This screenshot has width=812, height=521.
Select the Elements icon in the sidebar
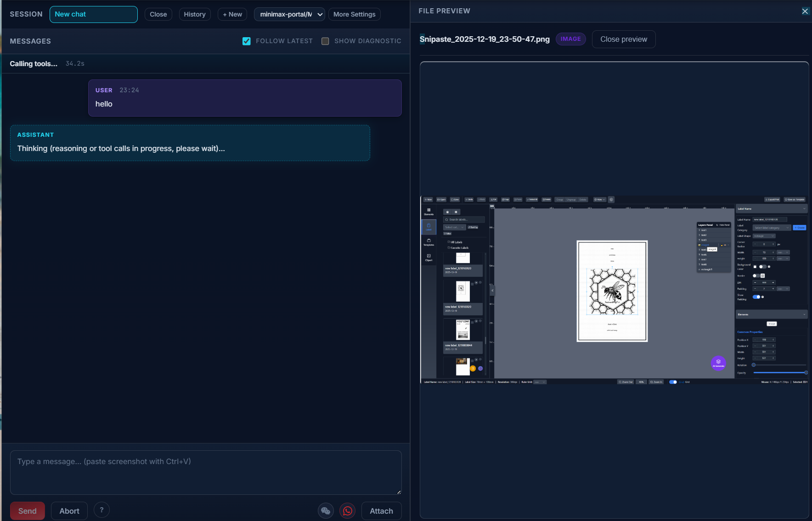click(429, 212)
